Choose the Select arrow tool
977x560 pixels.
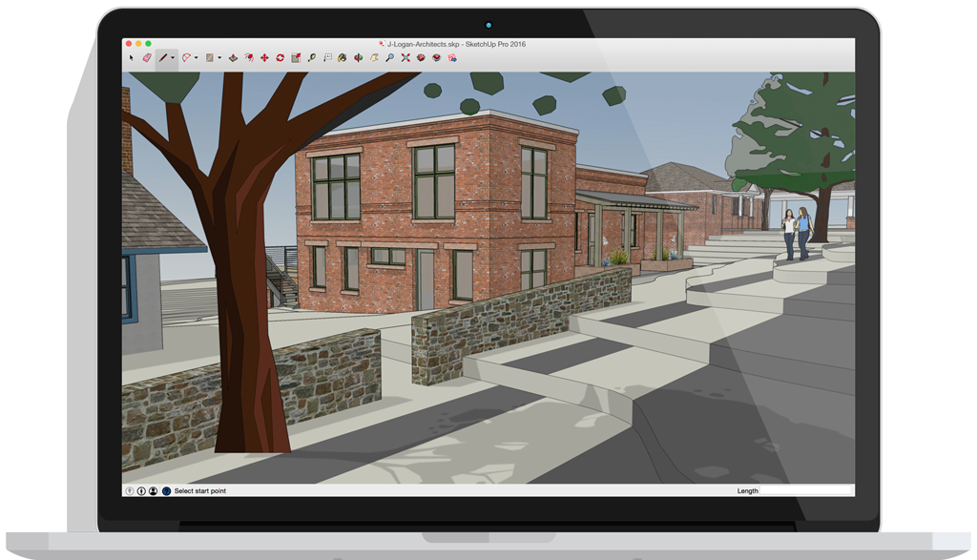click(x=132, y=58)
